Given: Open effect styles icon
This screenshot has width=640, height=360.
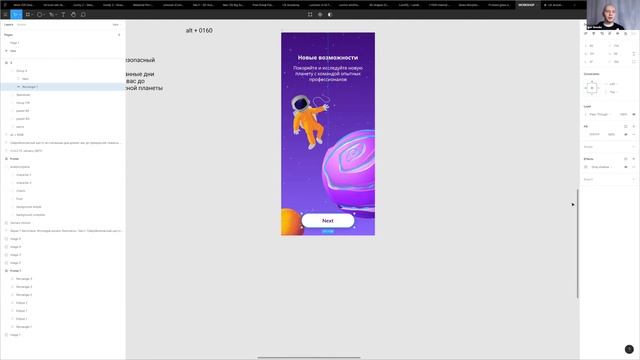Looking at the screenshot, I should (626, 159).
